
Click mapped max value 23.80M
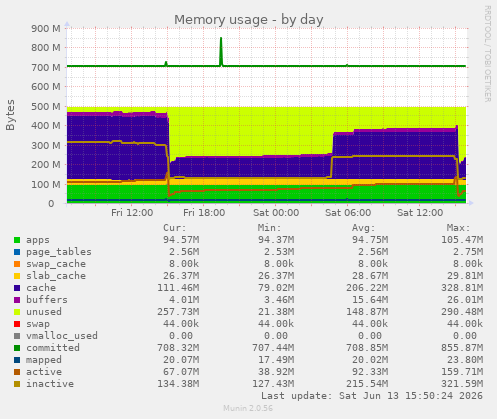click(x=465, y=360)
